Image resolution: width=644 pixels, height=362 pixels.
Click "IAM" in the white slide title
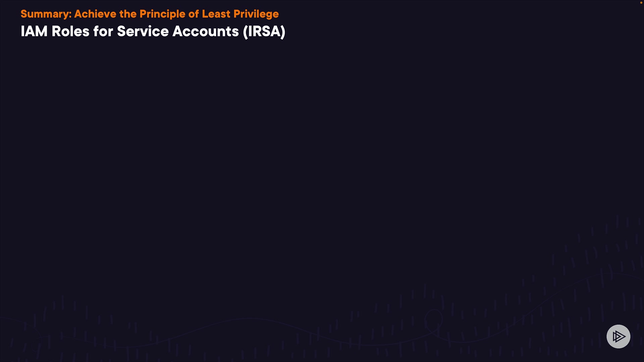[x=34, y=32]
